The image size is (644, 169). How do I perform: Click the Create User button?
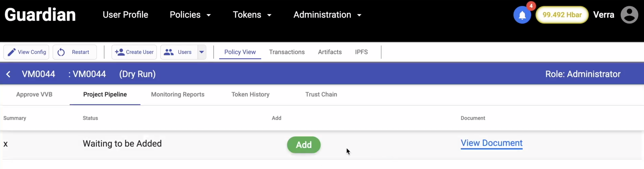pos(134,52)
